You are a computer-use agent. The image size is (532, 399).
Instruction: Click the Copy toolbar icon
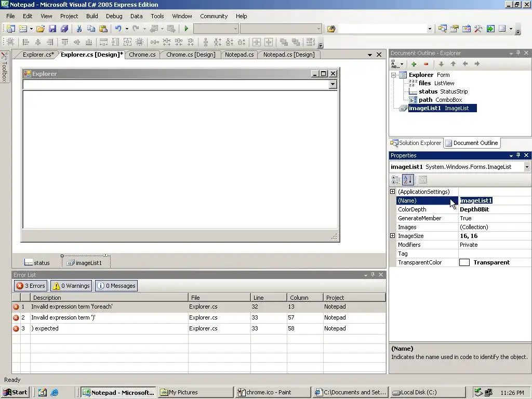[x=91, y=29]
